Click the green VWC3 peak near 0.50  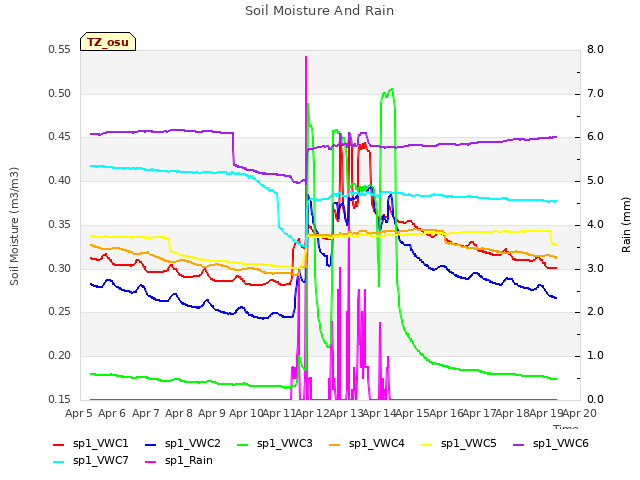point(392,89)
